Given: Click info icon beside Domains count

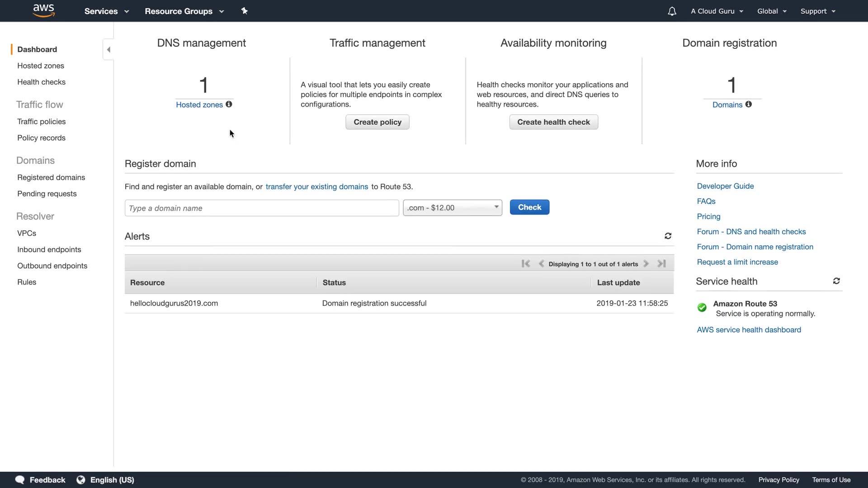Looking at the screenshot, I should [x=749, y=104].
